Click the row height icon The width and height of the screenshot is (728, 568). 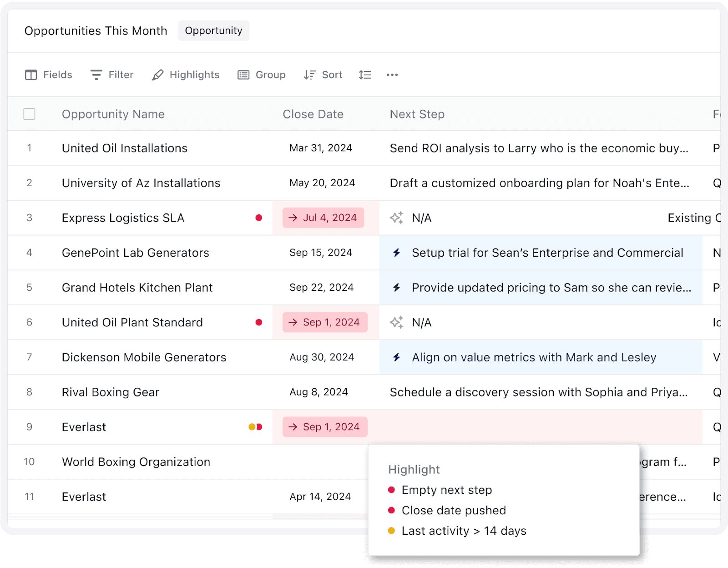[x=365, y=75]
